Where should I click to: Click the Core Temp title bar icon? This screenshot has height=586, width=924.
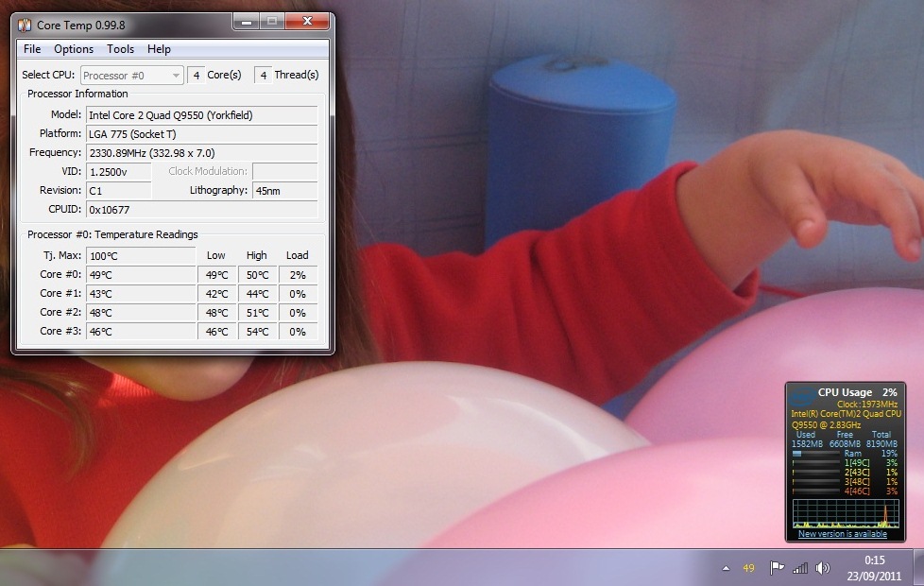tap(25, 25)
